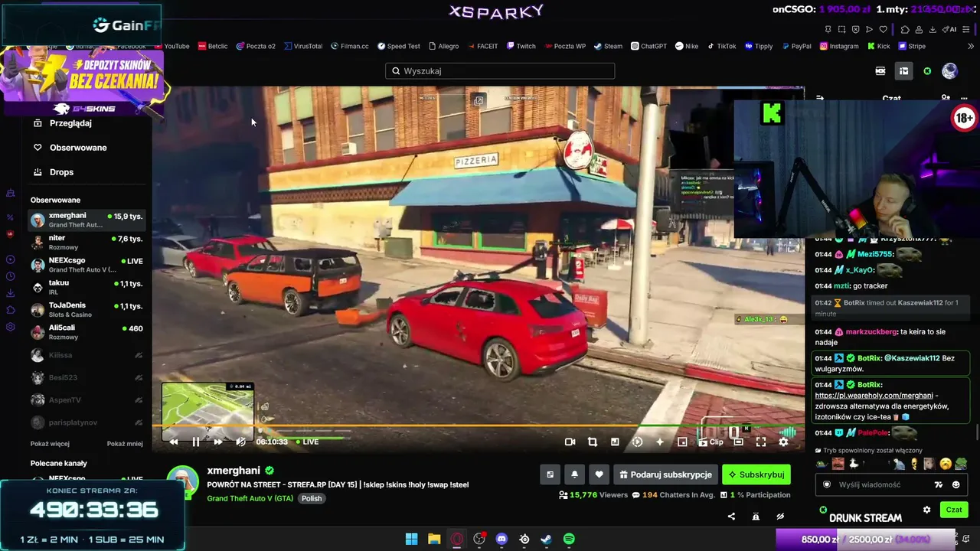The height and width of the screenshot is (551, 980).
Task: Open the pl.weareholy.com/merghani link in chat
Action: [x=874, y=396]
